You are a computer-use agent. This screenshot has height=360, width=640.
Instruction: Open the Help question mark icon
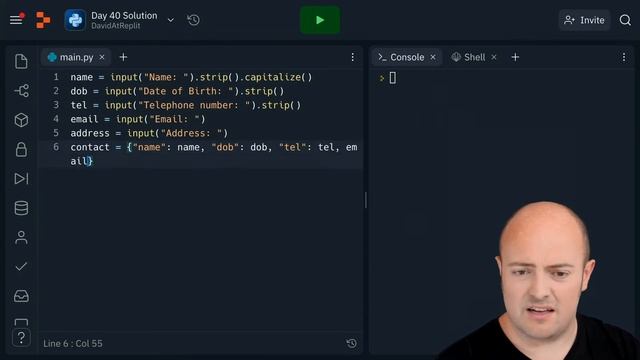(x=21, y=338)
